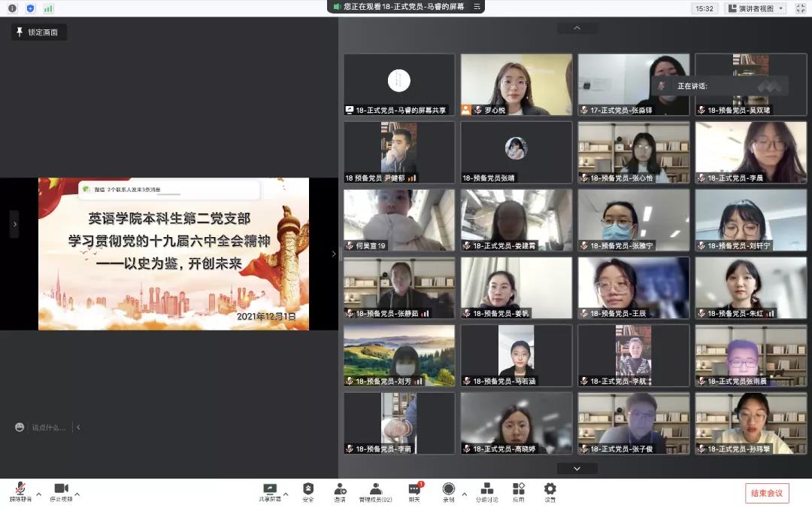Viewport: 812px width, 508px height.
Task: Open the Manage Participants panel
Action: [x=375, y=490]
